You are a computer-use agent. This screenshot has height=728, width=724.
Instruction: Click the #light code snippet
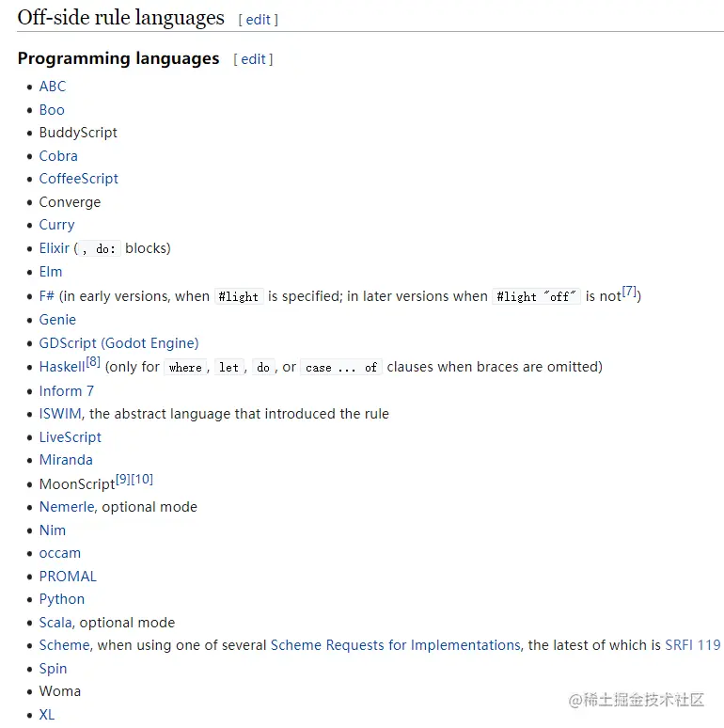tap(239, 296)
